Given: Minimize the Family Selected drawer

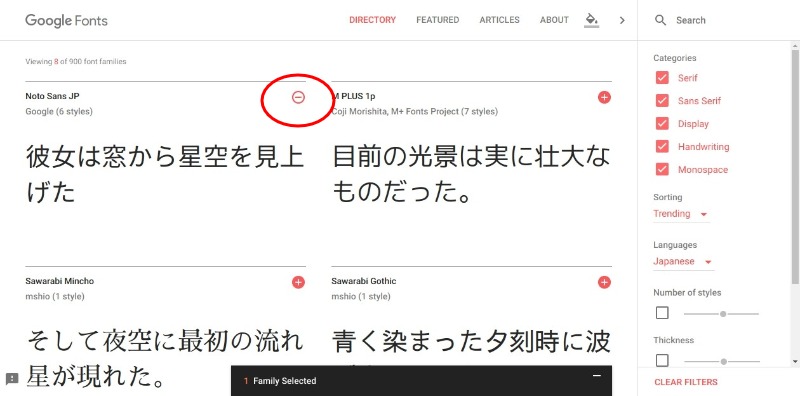Looking at the screenshot, I should [x=596, y=376].
